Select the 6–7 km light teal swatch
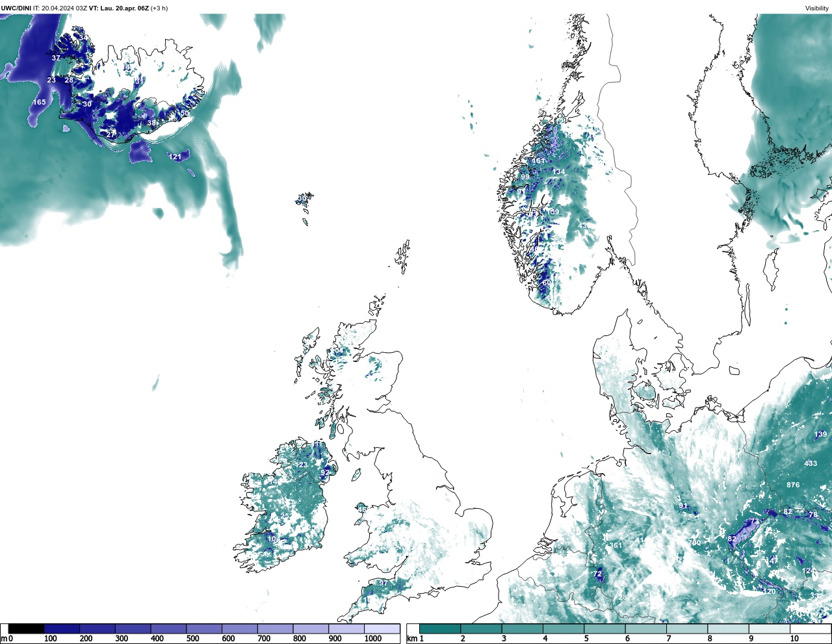Screen dimensions: 832x644 [646, 628]
